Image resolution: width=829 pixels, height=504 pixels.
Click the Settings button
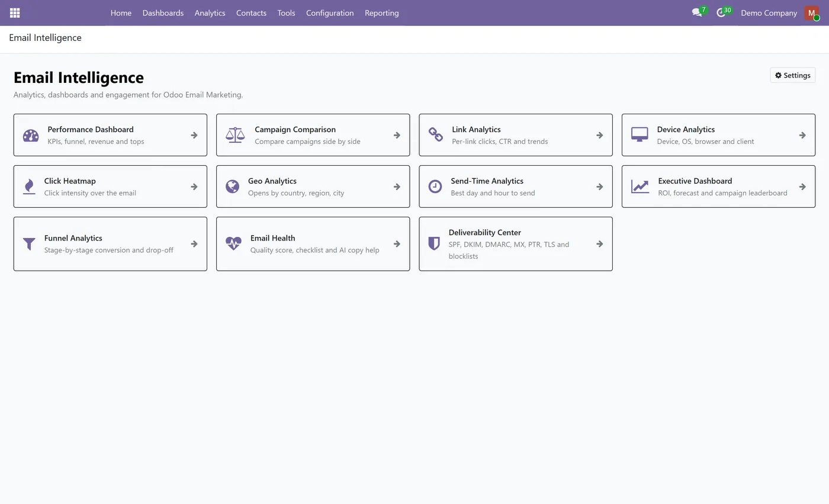click(x=792, y=75)
